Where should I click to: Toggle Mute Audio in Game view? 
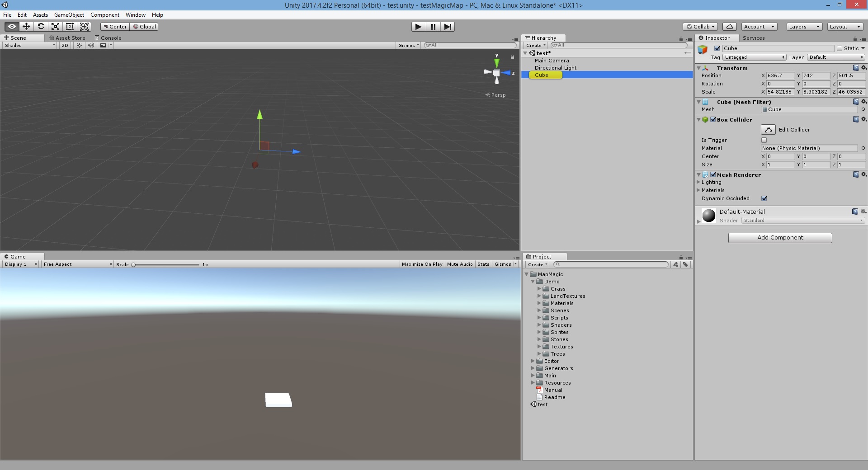tap(460, 264)
